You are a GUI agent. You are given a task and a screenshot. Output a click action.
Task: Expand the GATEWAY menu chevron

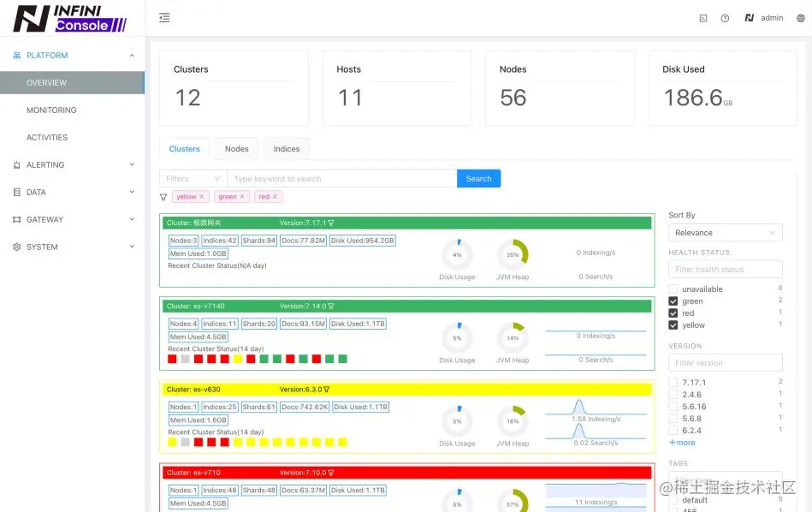tap(132, 219)
